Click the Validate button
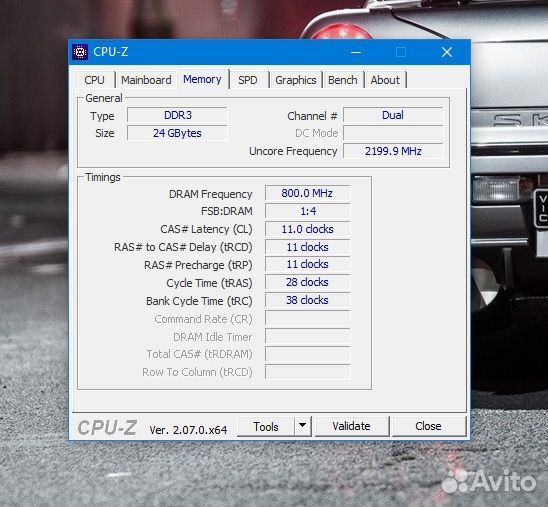 [352, 427]
